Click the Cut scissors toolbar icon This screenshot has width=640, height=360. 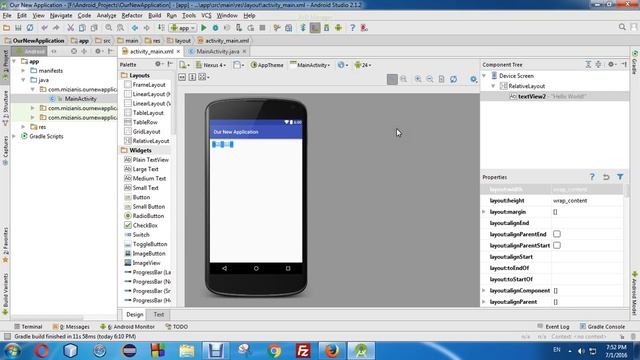[71, 28]
